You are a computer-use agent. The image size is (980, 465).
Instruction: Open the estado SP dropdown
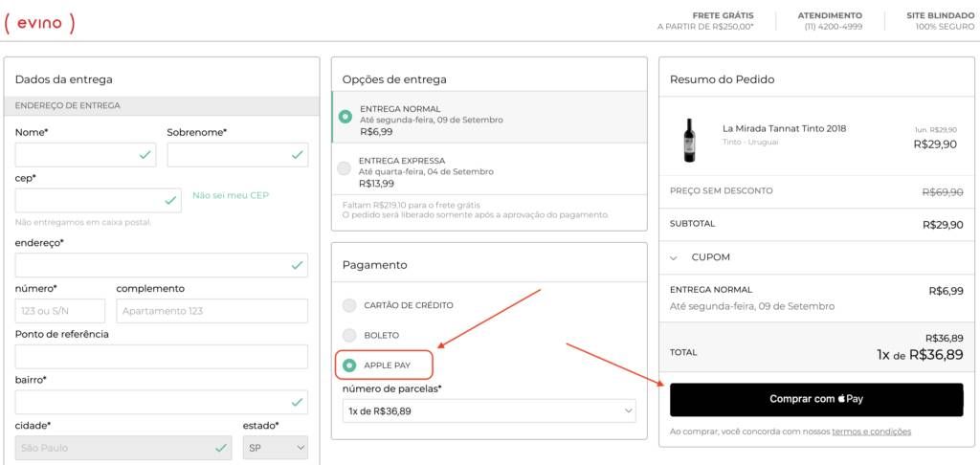coord(276,448)
